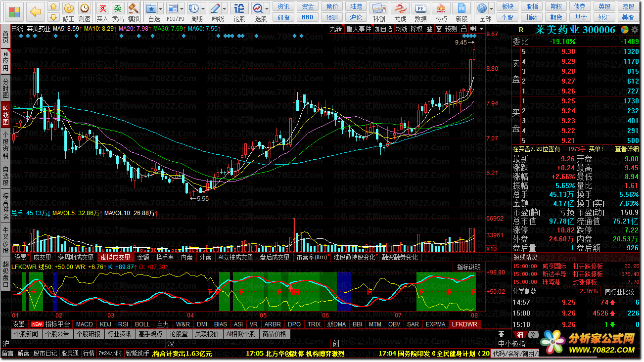Toggle the 预测 button above the chart
Screen dimensions: 644x362
coord(451,29)
